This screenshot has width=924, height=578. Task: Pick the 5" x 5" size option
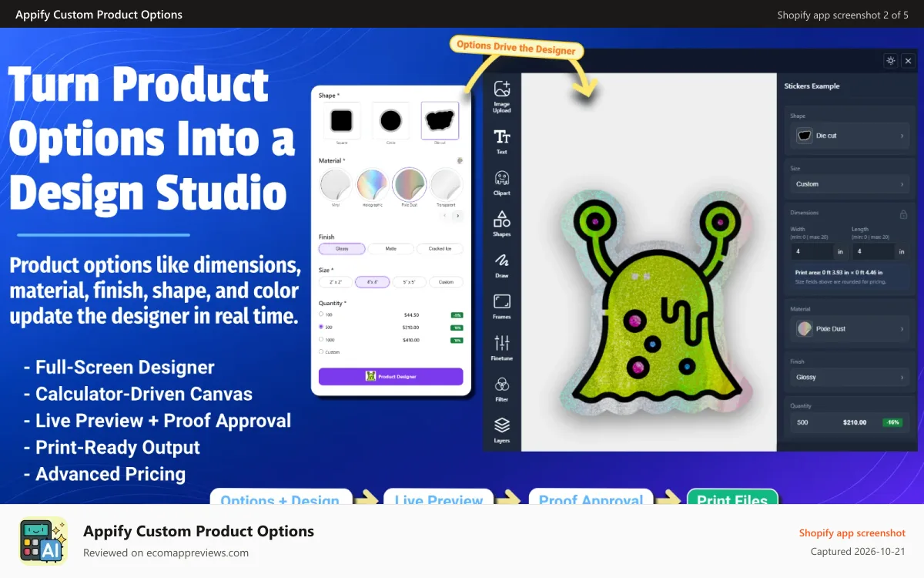[409, 282]
